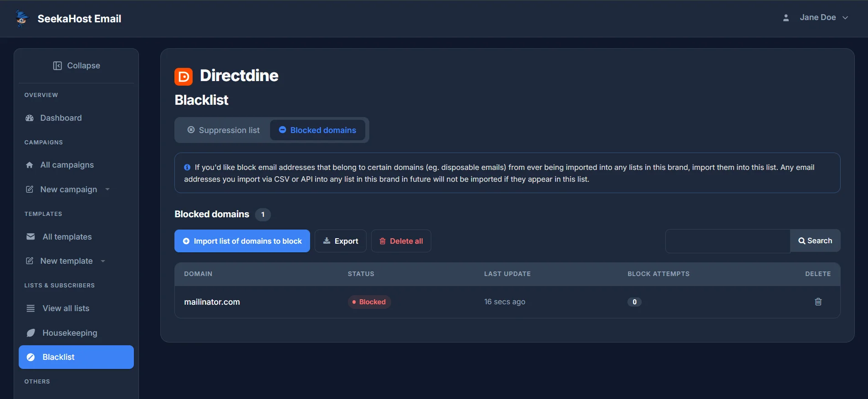The height and width of the screenshot is (399, 868).
Task: Click the BLOCK ATTEMPTS column header
Action: [x=659, y=274]
